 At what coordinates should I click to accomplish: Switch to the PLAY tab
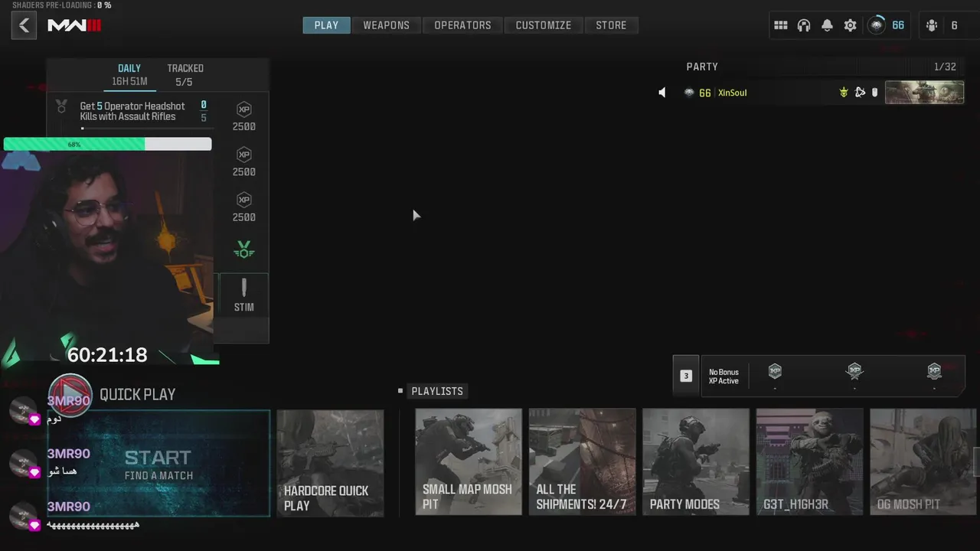tap(326, 25)
